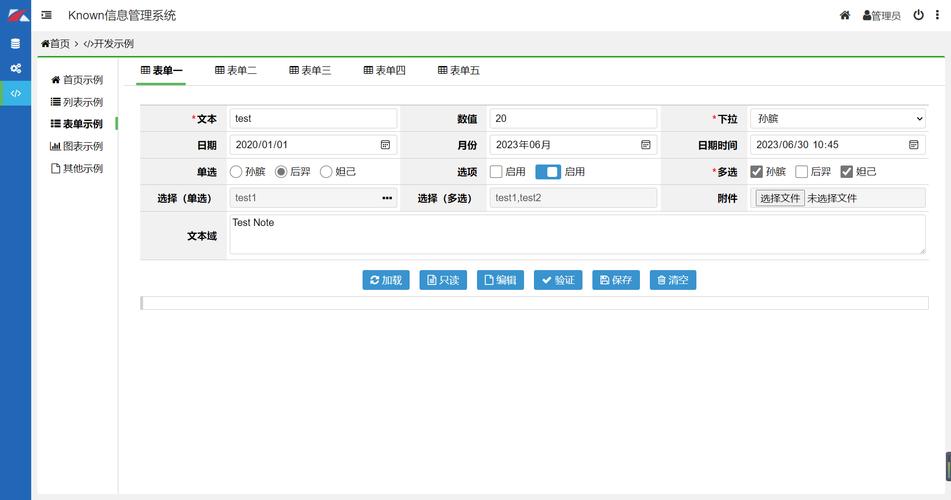Toggle the blue 启用 switch
The image size is (951, 500).
[x=548, y=172]
